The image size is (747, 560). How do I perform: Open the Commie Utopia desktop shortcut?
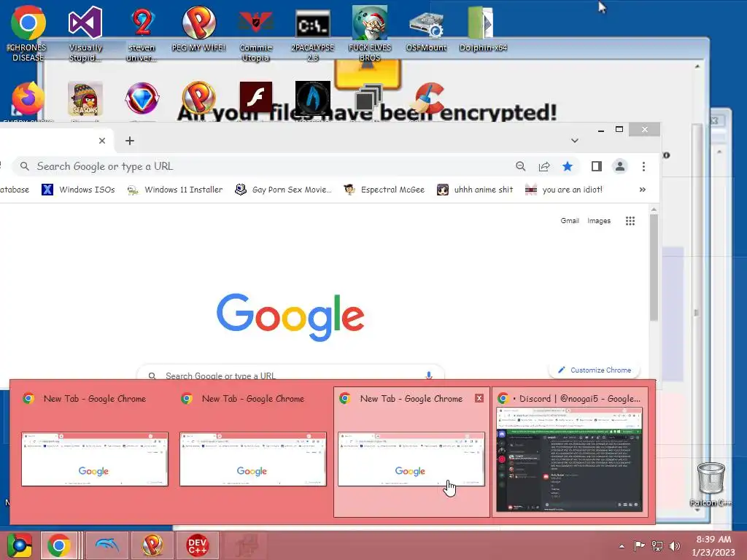256,33
